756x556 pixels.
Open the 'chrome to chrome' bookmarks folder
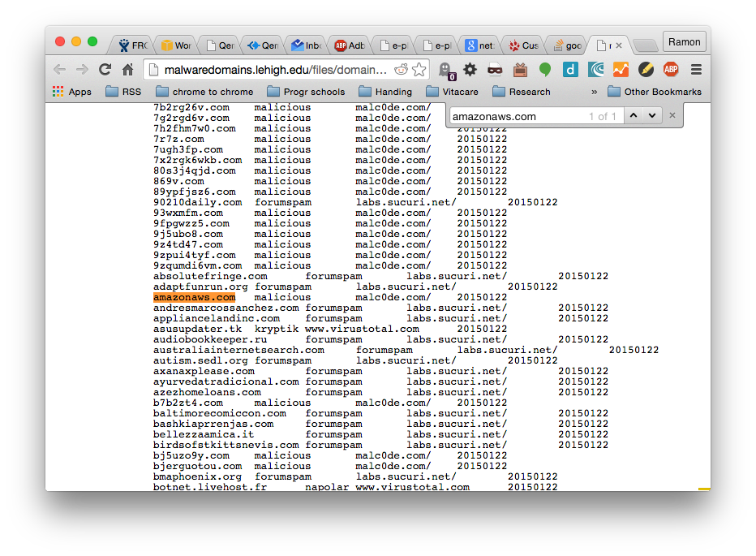click(204, 92)
